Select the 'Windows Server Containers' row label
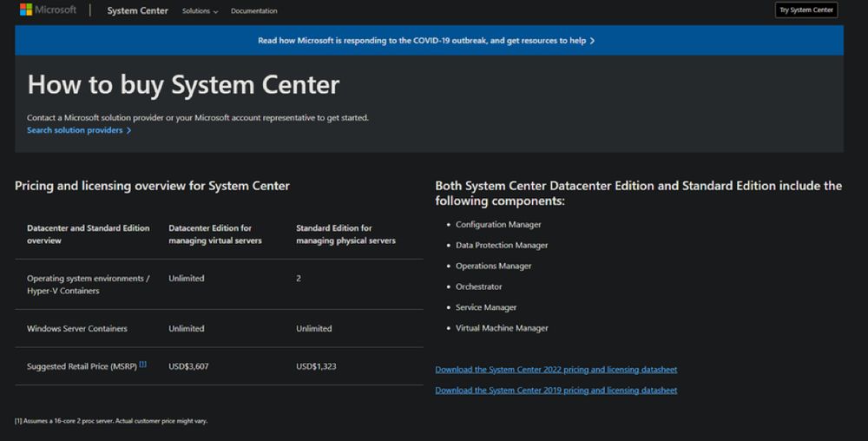Screen dimensions: 868x441 (77, 329)
